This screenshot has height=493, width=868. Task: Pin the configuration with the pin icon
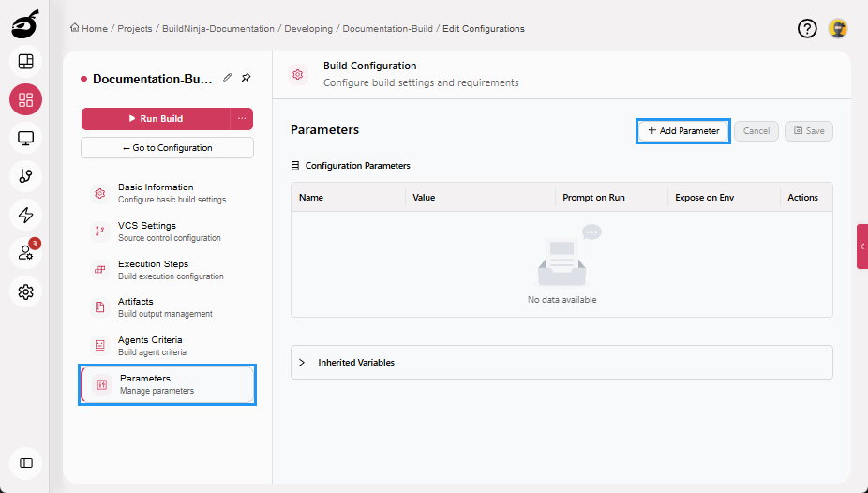(x=247, y=78)
